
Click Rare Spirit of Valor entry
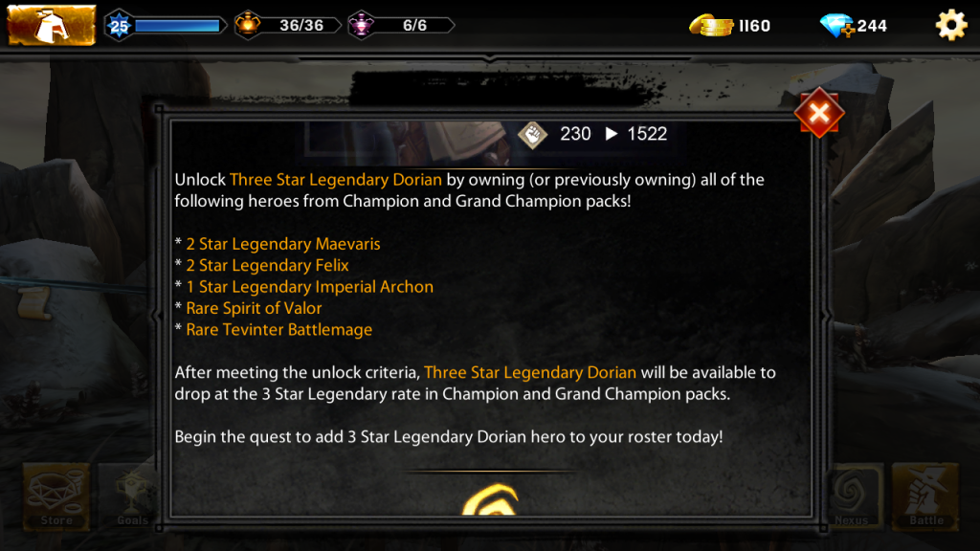click(x=254, y=309)
